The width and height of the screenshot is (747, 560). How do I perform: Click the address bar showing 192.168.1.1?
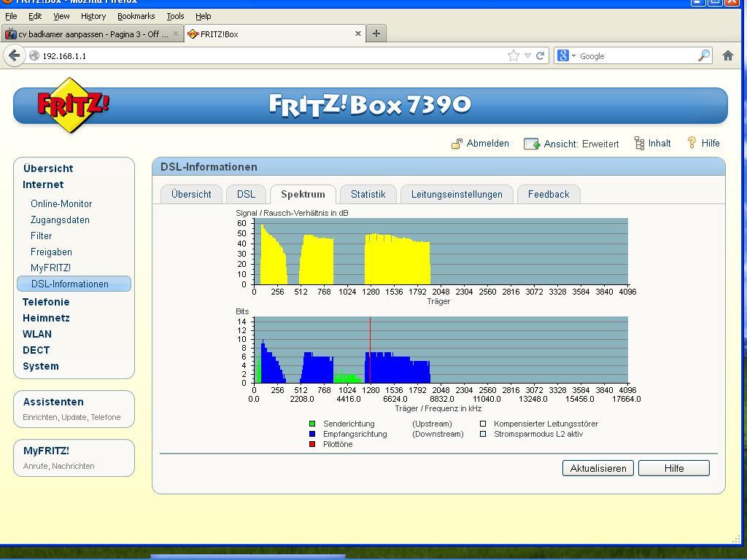[270, 55]
